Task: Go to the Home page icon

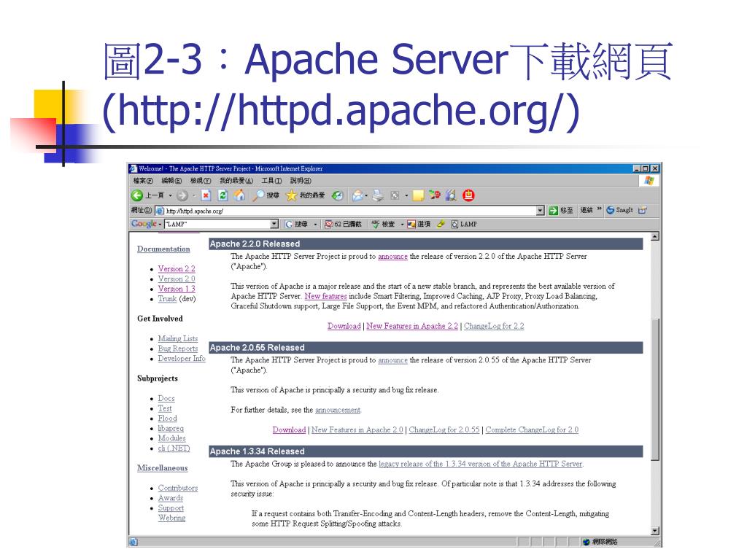Action: 239,195
